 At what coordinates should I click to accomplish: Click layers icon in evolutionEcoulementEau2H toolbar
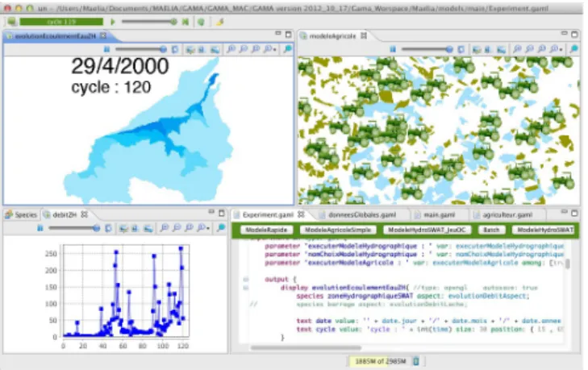[x=190, y=49]
